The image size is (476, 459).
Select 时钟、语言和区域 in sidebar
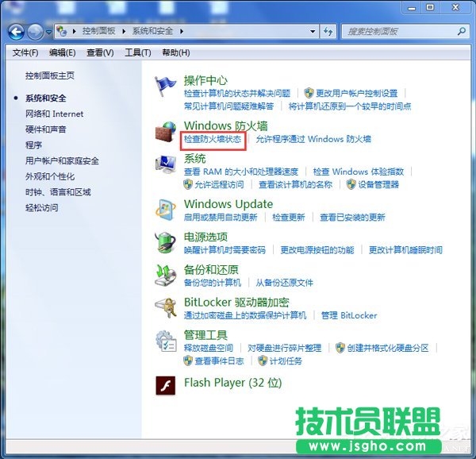click(58, 192)
